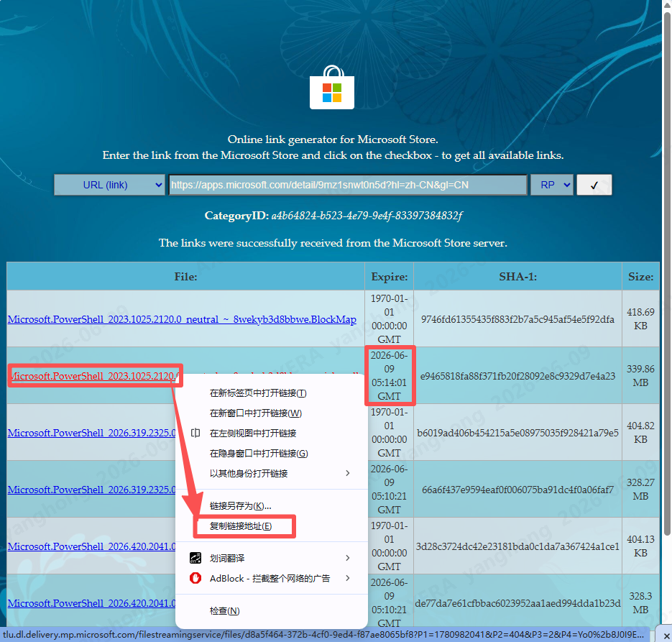Click the SHA-1: column header
672x642 pixels.
[517, 277]
